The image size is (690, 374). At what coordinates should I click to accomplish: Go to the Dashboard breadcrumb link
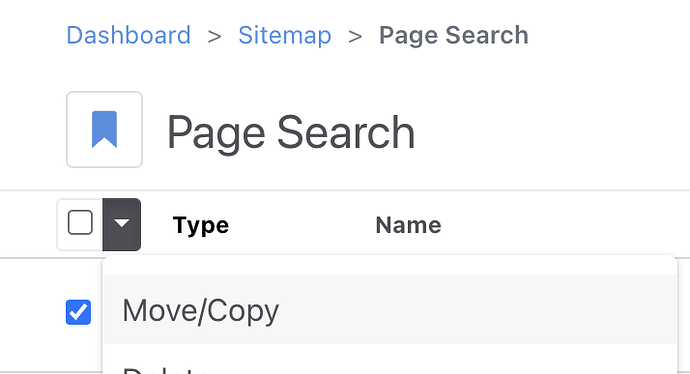[x=128, y=35]
